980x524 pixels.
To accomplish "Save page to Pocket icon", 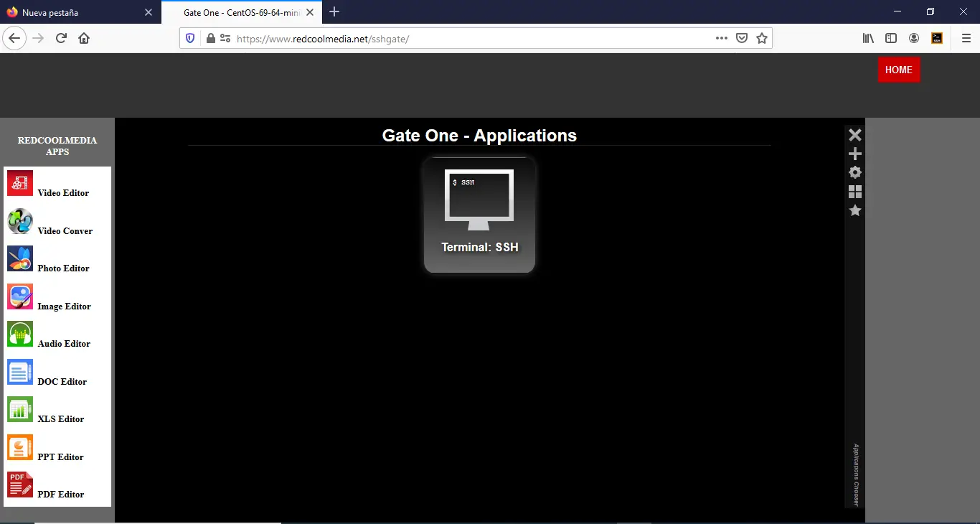I will (742, 38).
